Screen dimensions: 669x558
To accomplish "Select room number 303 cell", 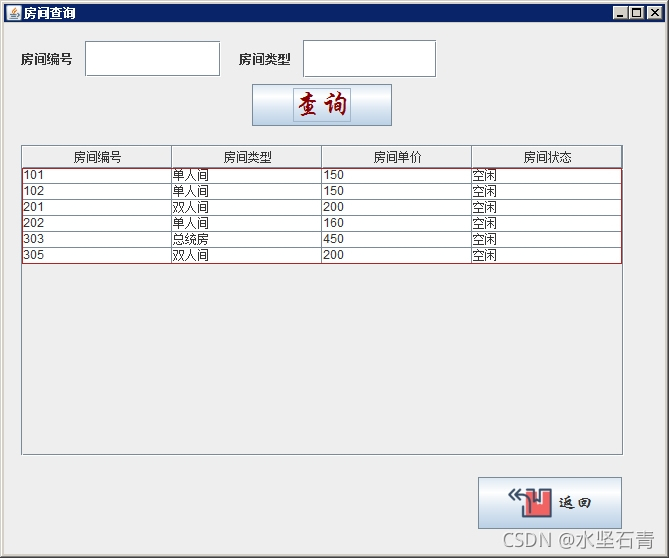I will pyautogui.click(x=97, y=239).
